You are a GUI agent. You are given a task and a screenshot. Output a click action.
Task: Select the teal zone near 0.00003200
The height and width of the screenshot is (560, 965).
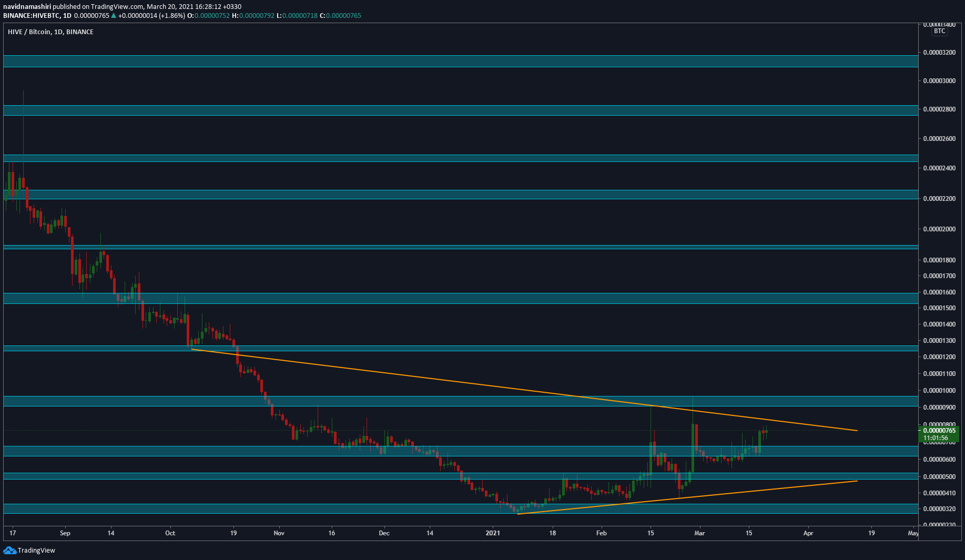pos(460,61)
